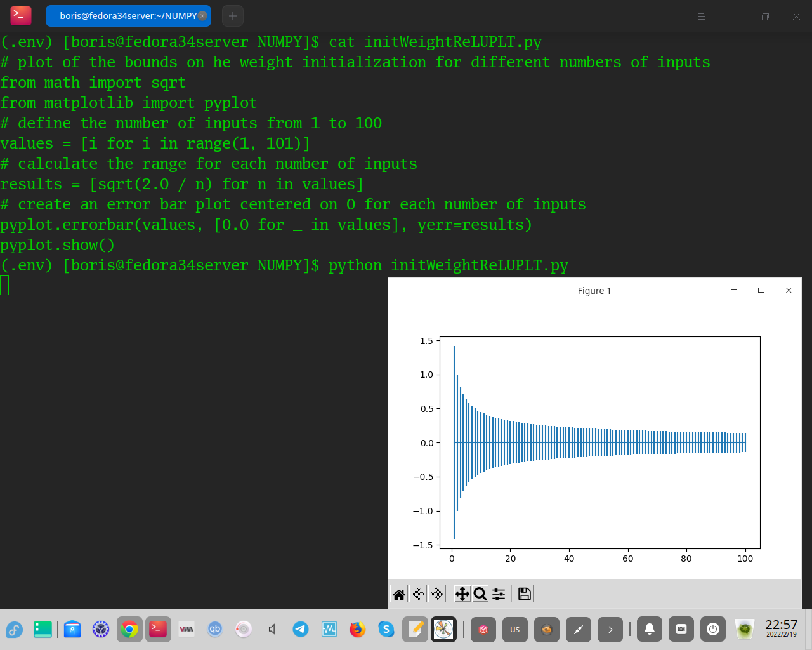812x650 pixels.
Task: Open the power/shutdown menu
Action: [x=713, y=629]
